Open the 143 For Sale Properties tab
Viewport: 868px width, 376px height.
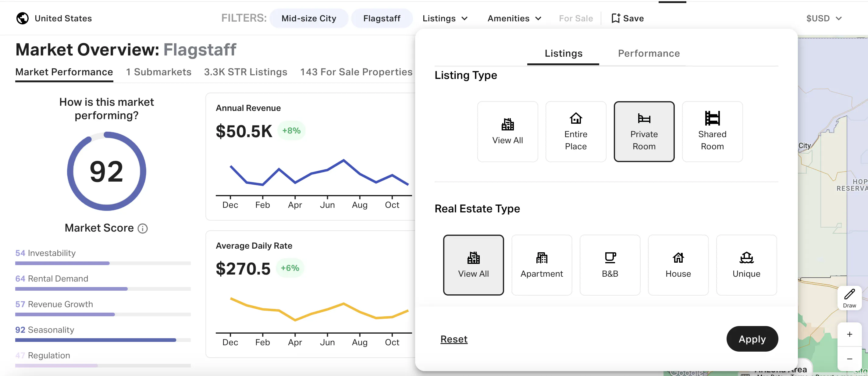click(356, 72)
